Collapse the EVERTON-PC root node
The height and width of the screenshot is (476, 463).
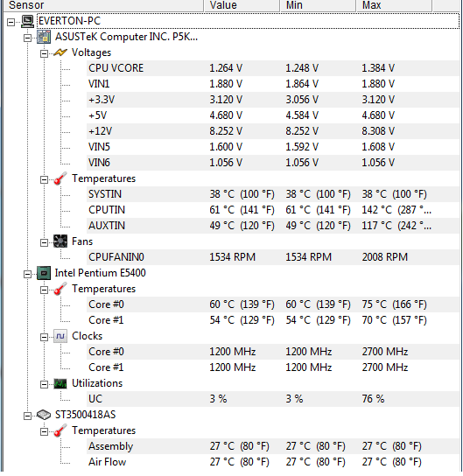tap(11, 22)
